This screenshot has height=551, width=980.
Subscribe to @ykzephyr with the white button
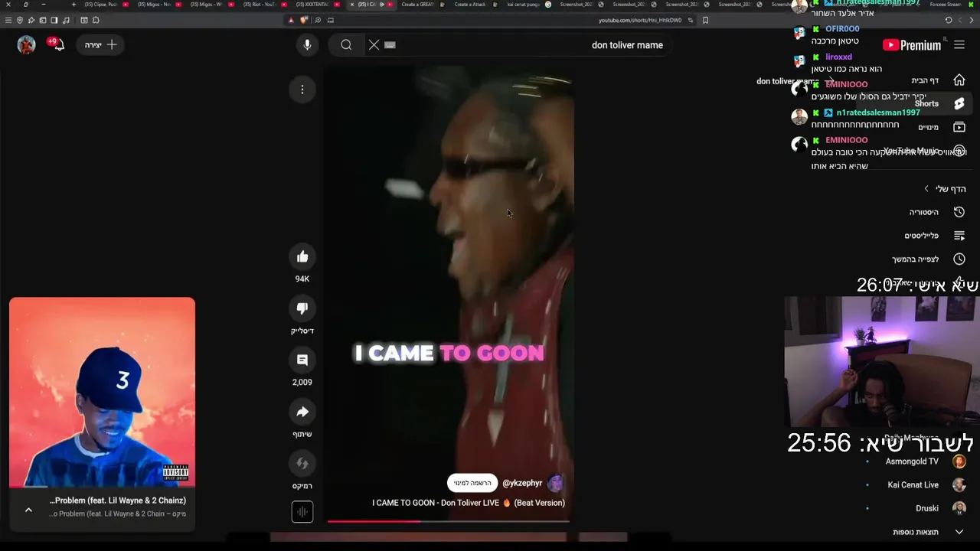point(472,483)
